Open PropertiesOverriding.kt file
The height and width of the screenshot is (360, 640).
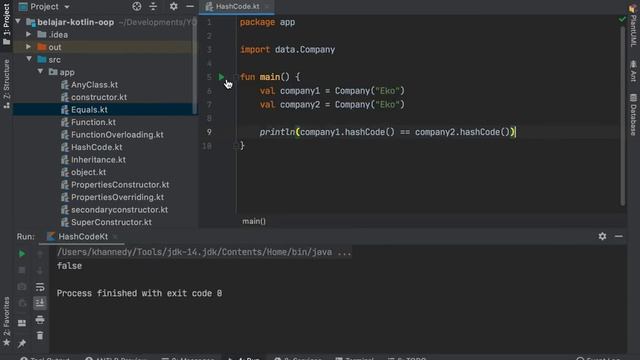[117, 197]
